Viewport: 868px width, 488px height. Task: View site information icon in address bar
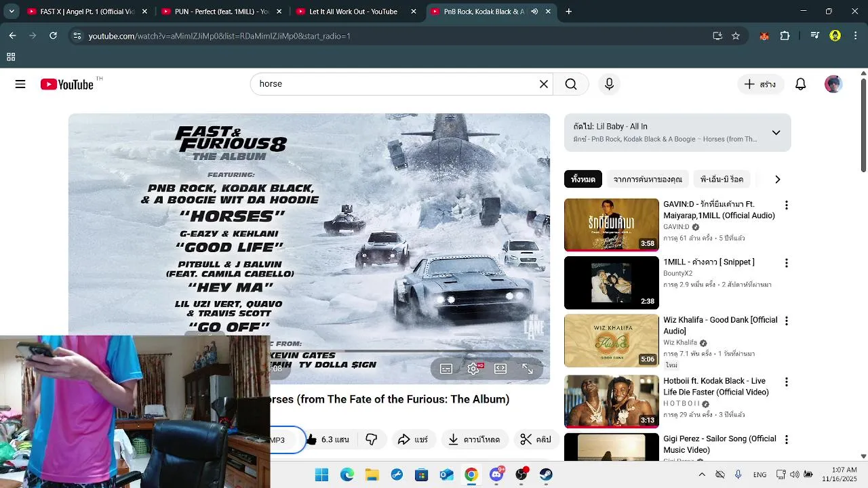coord(77,36)
